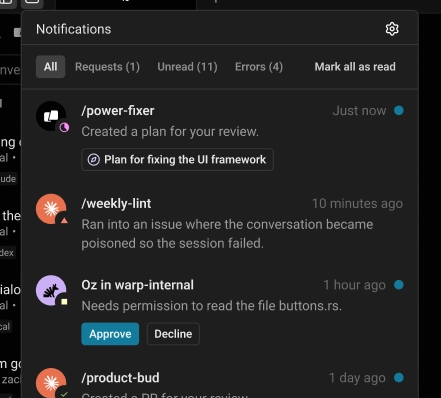Click the /weekly-lint orange avatar

click(x=51, y=209)
